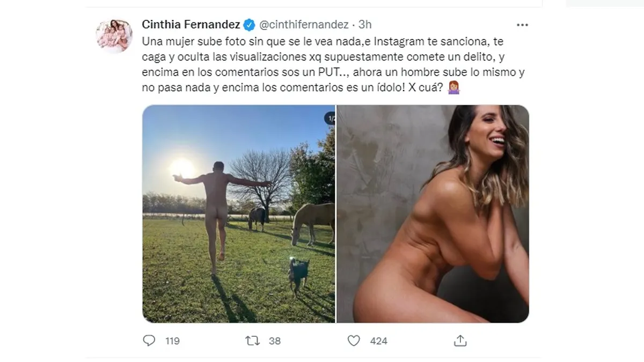This screenshot has width=644, height=362.
Task: View the left photo with horses
Action: point(238,213)
